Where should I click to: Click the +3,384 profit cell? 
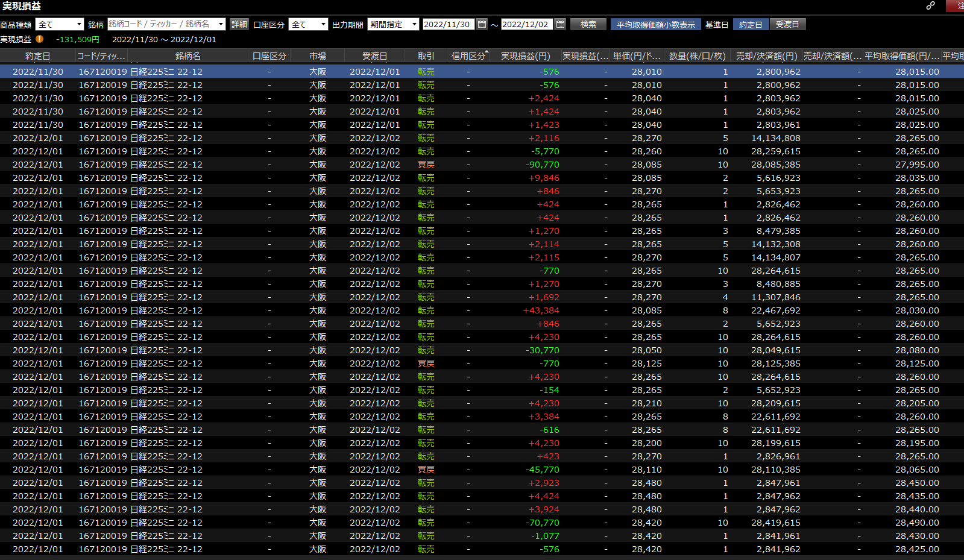(544, 417)
